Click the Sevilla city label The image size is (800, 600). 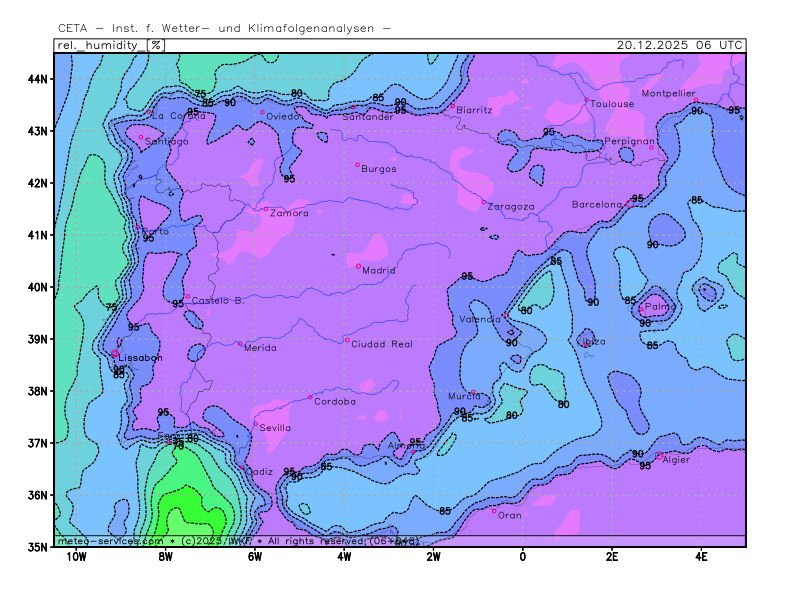pos(276,428)
